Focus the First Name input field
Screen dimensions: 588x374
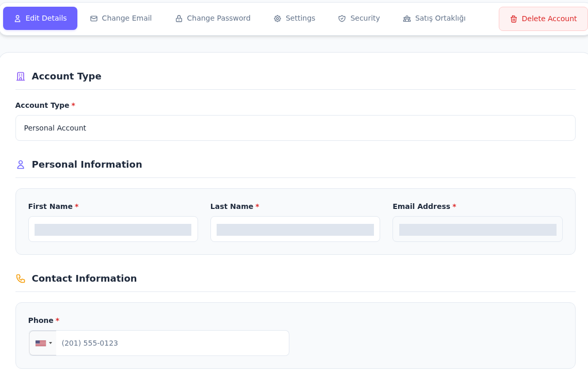point(113,229)
